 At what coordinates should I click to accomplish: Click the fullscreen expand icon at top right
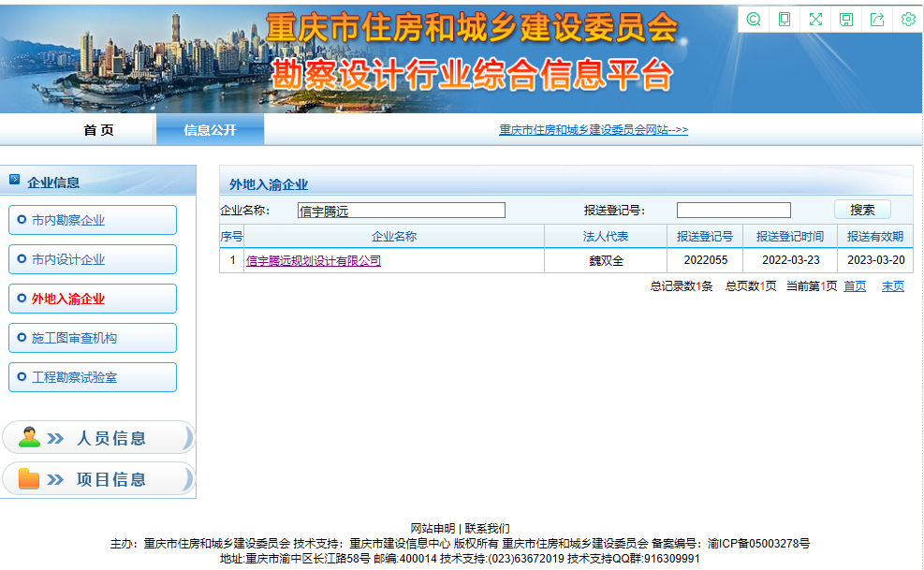[814, 19]
